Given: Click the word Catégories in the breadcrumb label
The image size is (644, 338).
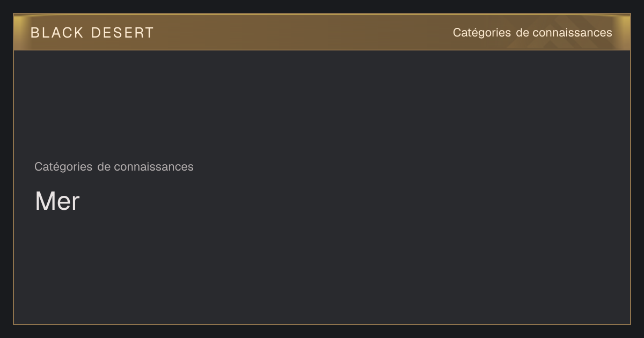Looking at the screenshot, I should click(63, 167).
